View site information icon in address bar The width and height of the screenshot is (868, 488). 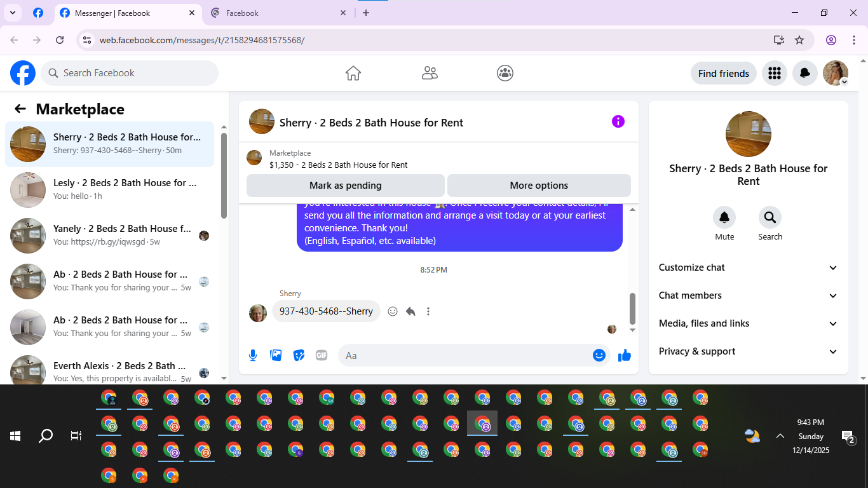click(88, 40)
